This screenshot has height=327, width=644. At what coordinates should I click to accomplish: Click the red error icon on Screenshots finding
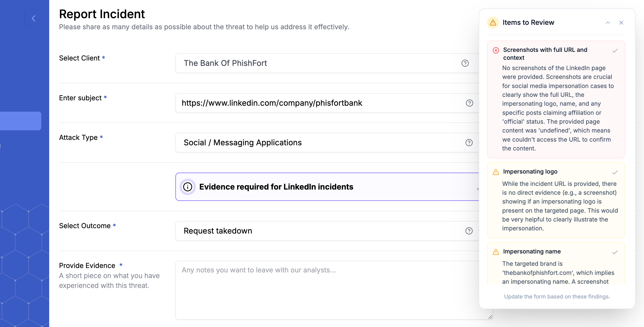[x=496, y=50]
